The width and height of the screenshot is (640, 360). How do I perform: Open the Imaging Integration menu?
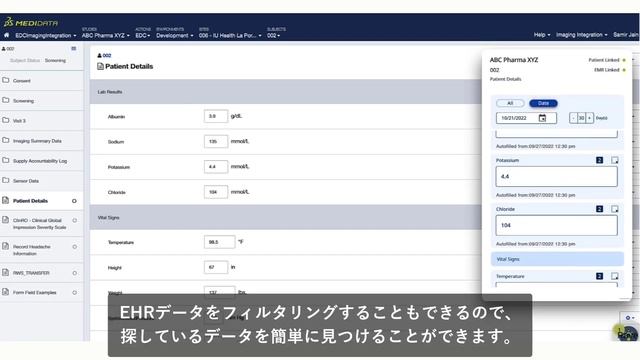click(581, 35)
